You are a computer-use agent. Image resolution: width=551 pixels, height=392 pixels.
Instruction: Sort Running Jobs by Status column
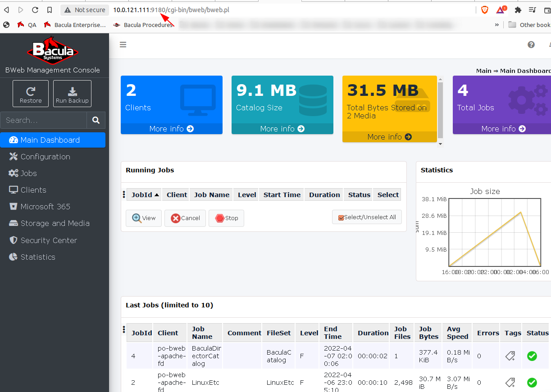(x=359, y=195)
